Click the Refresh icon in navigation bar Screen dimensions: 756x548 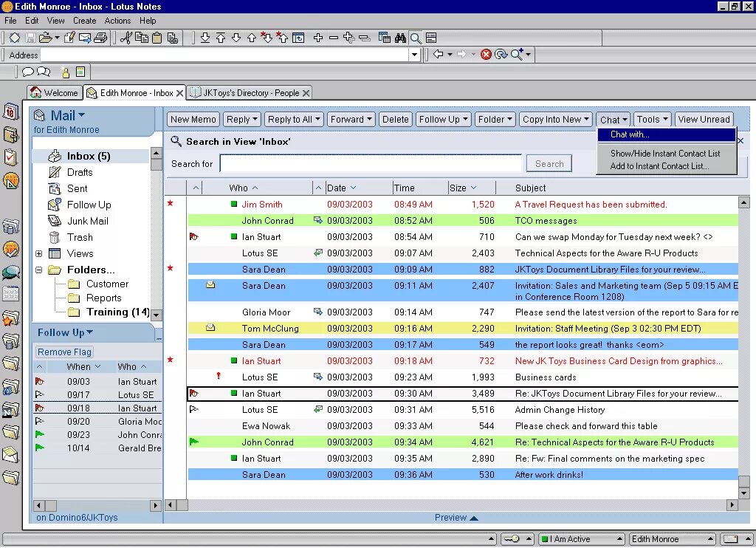click(x=501, y=54)
